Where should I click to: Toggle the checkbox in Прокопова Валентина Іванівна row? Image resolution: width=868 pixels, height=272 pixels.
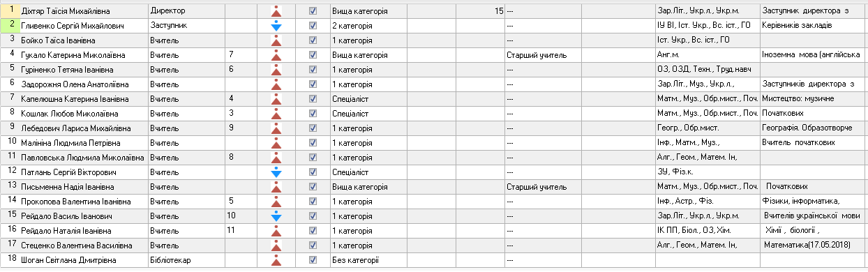pyautogui.click(x=313, y=202)
